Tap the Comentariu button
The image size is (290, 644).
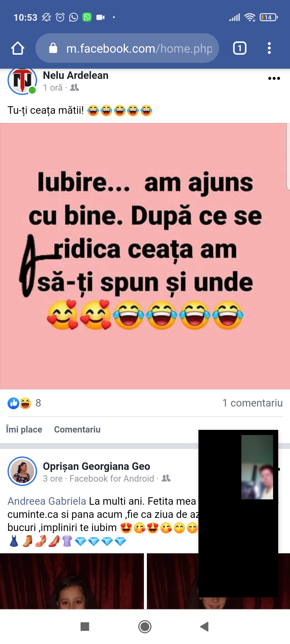(77, 429)
